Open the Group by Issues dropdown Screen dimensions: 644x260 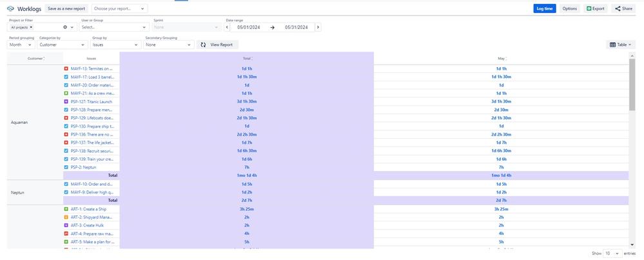pos(116,45)
